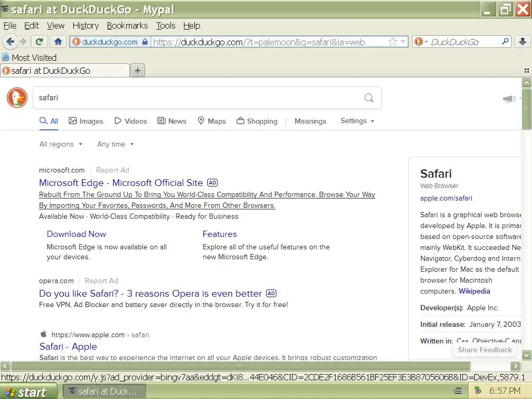Go back with the Back arrow button
This screenshot has height=399, width=532.
[x=10, y=42]
